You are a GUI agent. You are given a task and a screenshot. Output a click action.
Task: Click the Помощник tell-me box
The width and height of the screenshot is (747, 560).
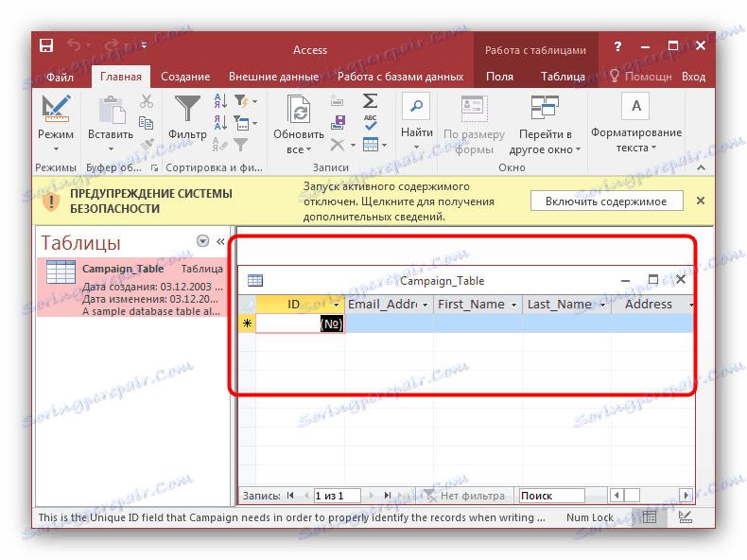point(640,77)
